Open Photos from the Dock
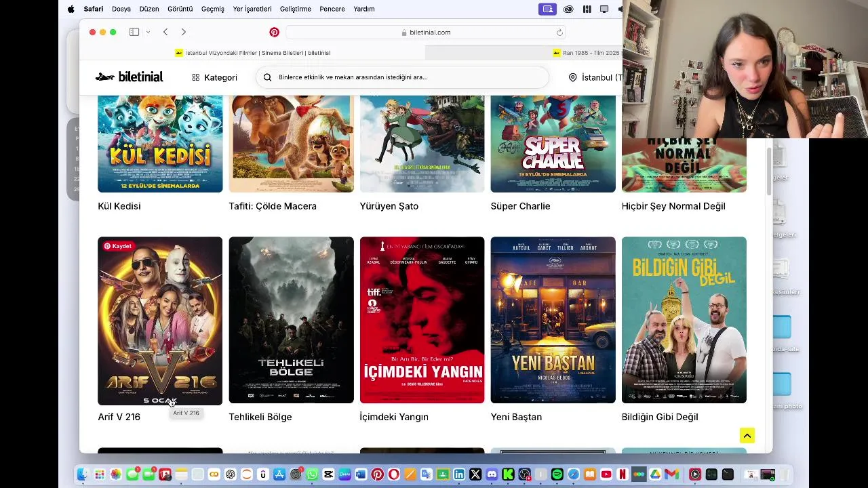The image size is (868, 488). pyautogui.click(x=116, y=474)
